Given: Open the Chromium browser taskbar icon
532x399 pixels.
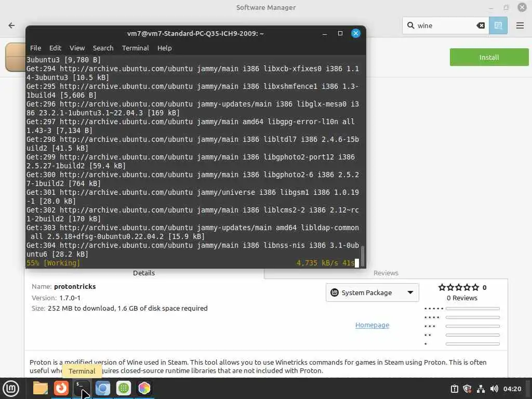Looking at the screenshot, I should (x=102, y=388).
